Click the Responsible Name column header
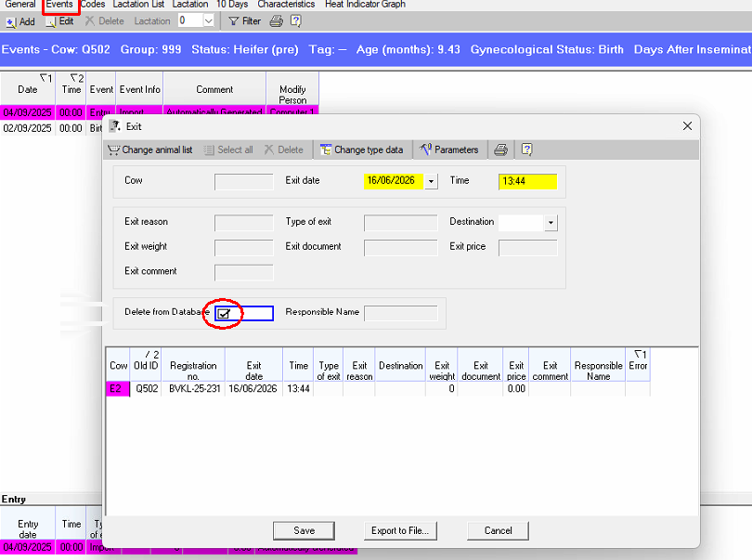Image resolution: width=752 pixels, height=560 pixels. [598, 365]
